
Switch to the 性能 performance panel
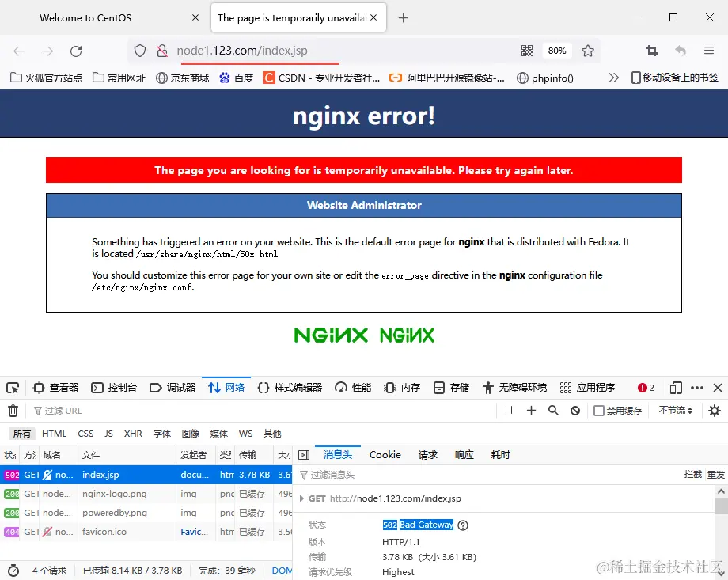(353, 388)
